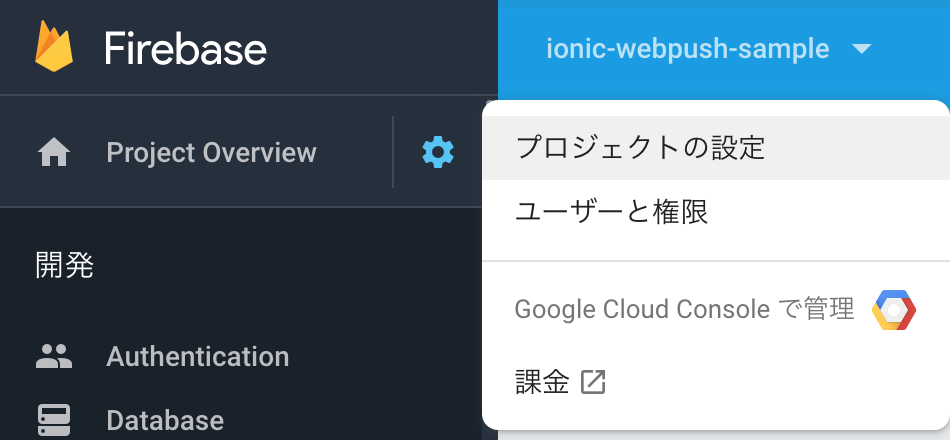Click the Authentication people icon

(x=54, y=356)
